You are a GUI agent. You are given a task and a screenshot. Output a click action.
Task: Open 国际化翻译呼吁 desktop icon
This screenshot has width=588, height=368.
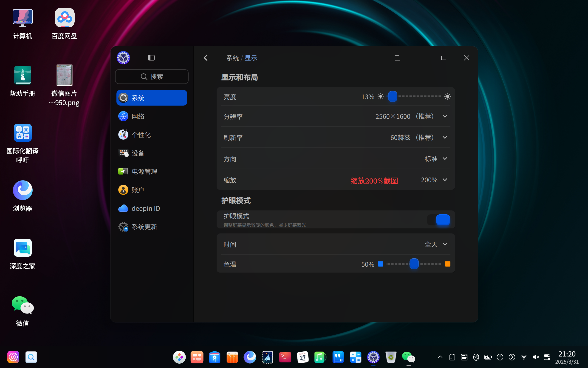(x=23, y=143)
